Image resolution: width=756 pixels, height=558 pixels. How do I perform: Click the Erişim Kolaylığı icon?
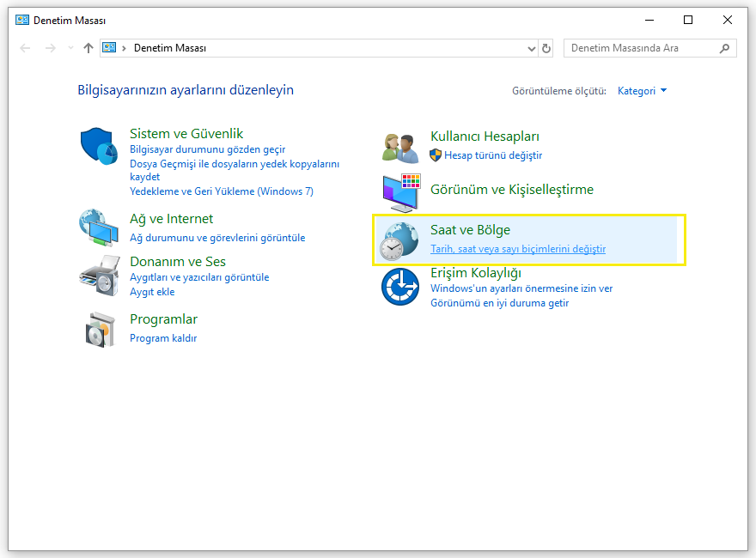(x=400, y=288)
